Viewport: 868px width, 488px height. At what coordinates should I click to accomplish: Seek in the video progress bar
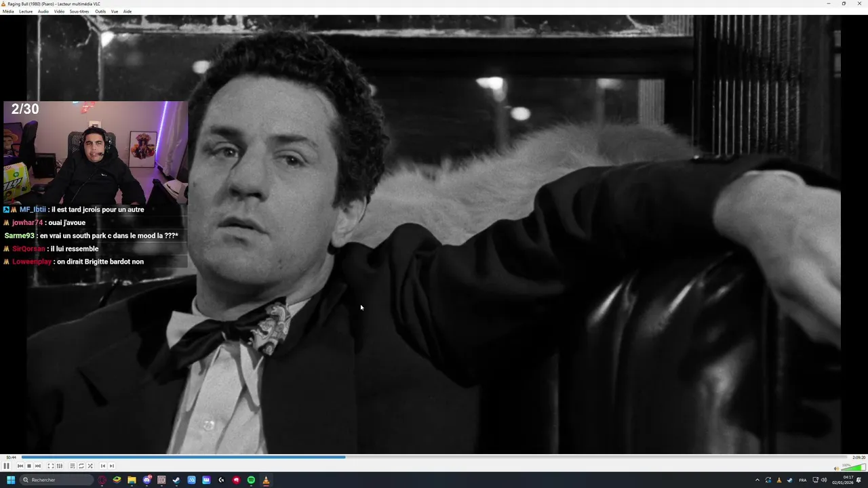(434, 457)
